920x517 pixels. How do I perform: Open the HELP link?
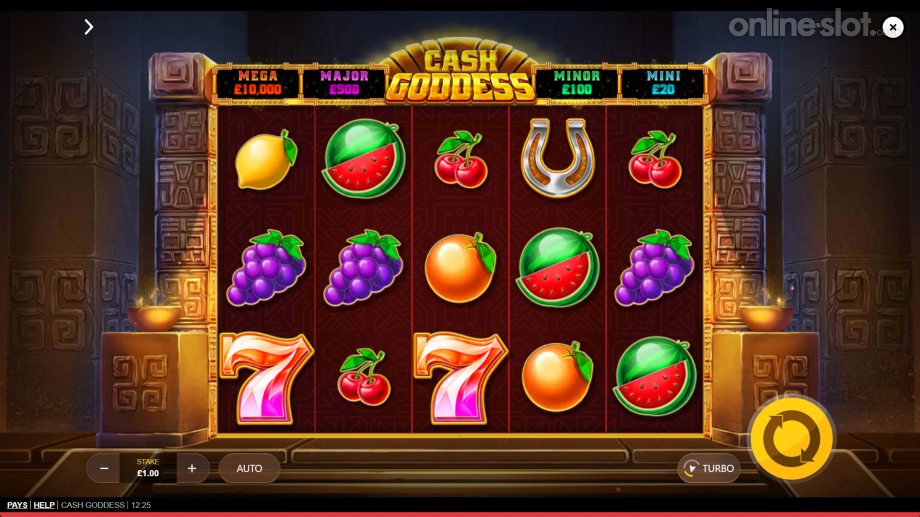click(x=44, y=505)
